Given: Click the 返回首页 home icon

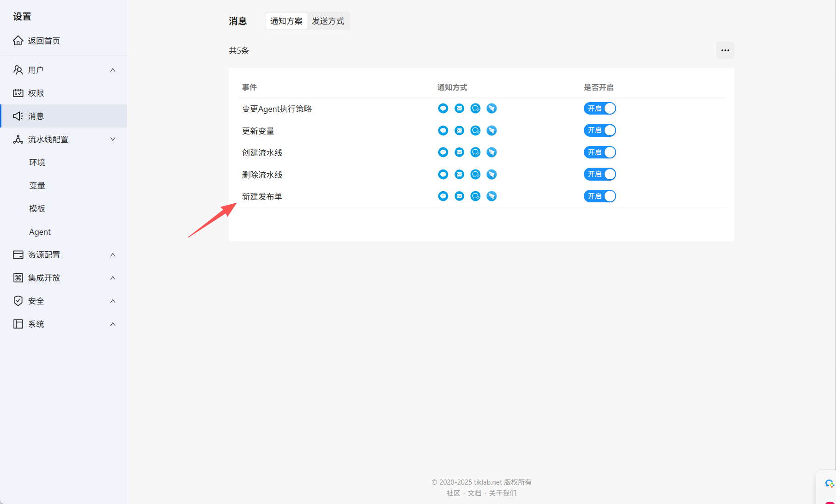Looking at the screenshot, I should (x=18, y=40).
